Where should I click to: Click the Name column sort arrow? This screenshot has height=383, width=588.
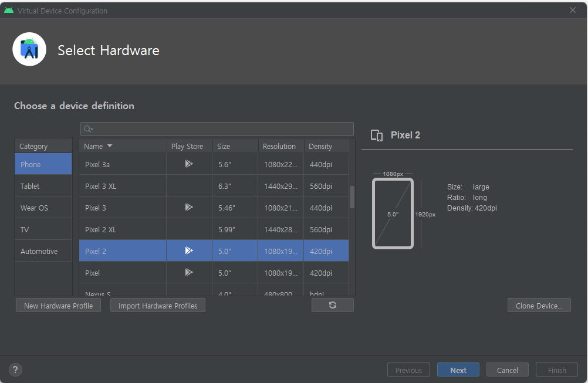click(110, 146)
